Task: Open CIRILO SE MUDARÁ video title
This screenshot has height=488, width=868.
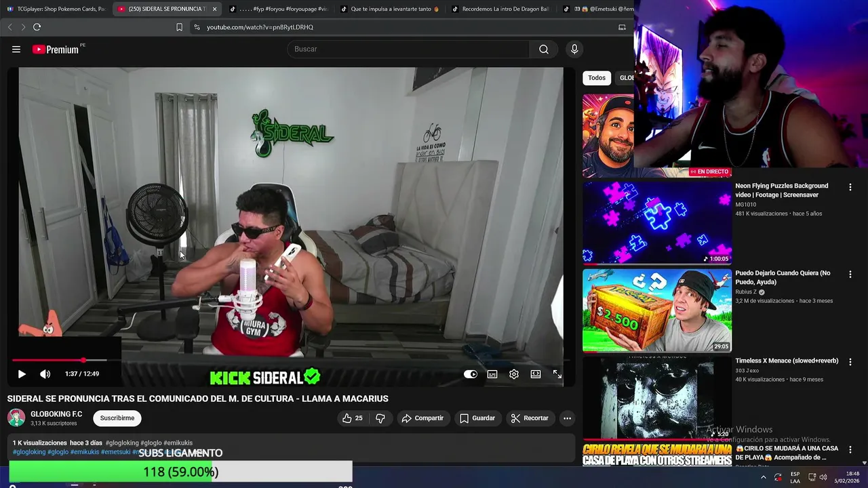Action: pyautogui.click(x=787, y=453)
